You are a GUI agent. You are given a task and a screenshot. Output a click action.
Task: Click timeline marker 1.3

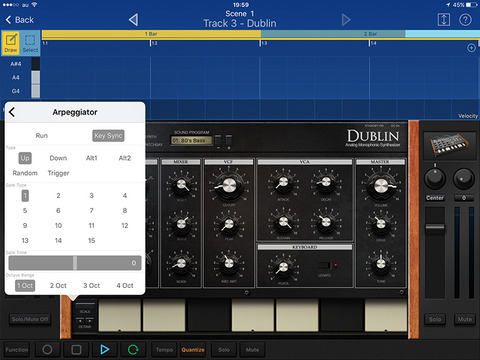263,43
